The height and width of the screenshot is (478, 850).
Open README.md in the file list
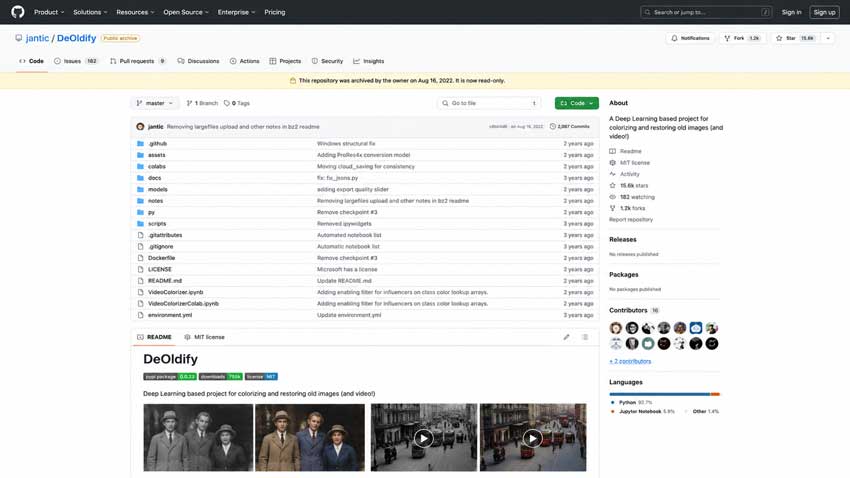[x=165, y=281]
